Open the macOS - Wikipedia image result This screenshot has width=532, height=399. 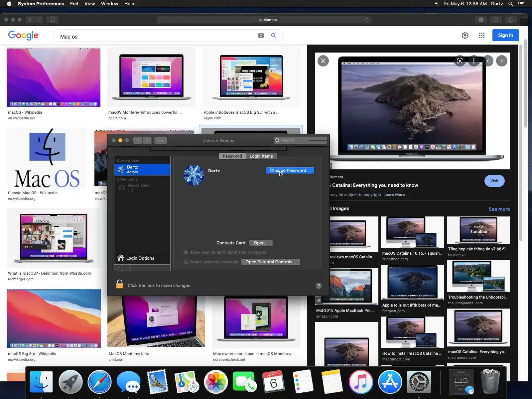click(x=54, y=77)
